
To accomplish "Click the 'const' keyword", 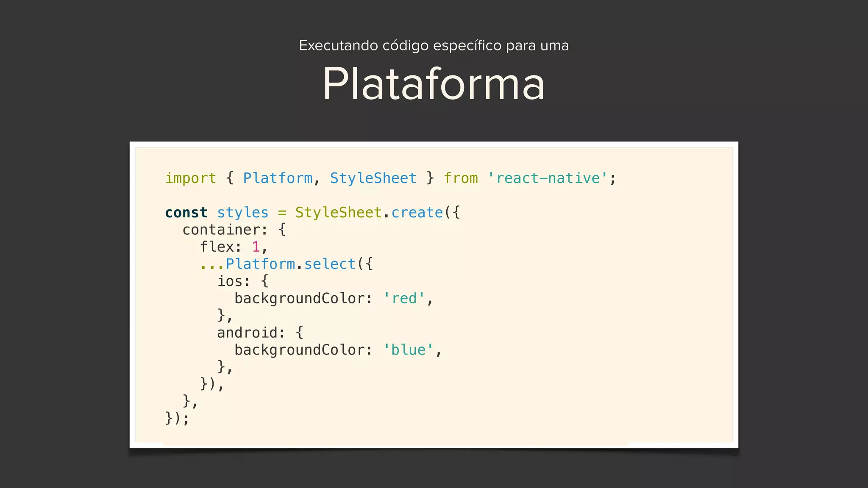I will click(x=186, y=213).
